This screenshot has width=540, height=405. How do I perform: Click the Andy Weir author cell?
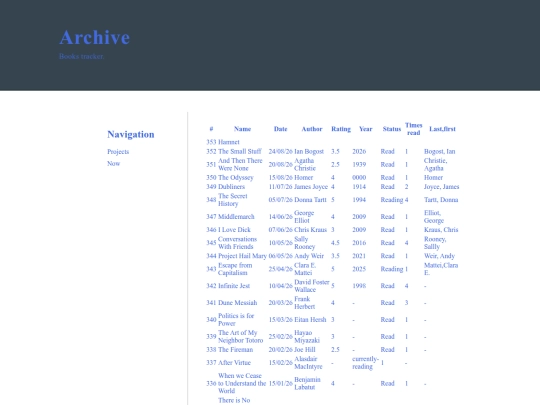(x=309, y=256)
